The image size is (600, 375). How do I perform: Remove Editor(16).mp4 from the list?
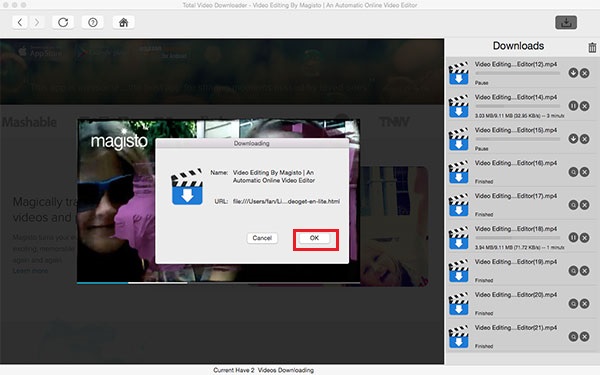[x=584, y=172]
